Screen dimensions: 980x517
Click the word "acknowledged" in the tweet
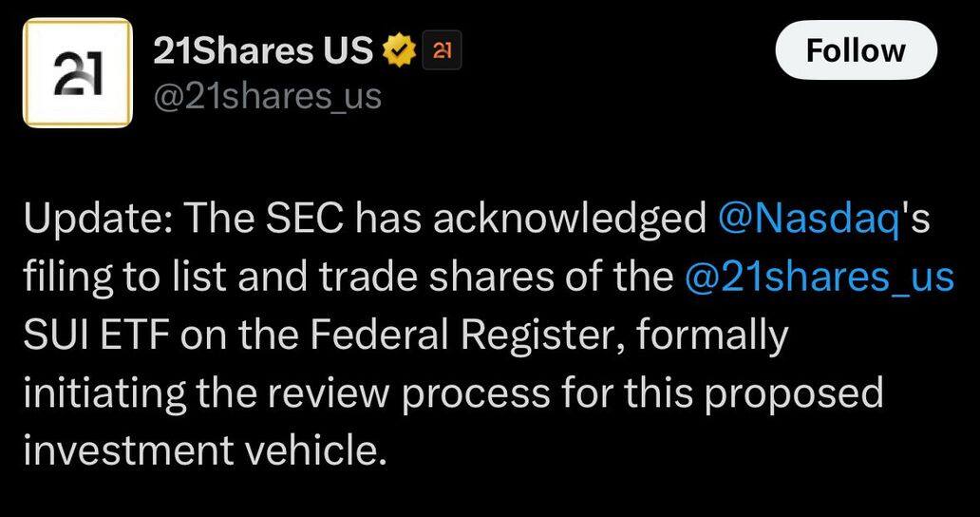click(570, 220)
